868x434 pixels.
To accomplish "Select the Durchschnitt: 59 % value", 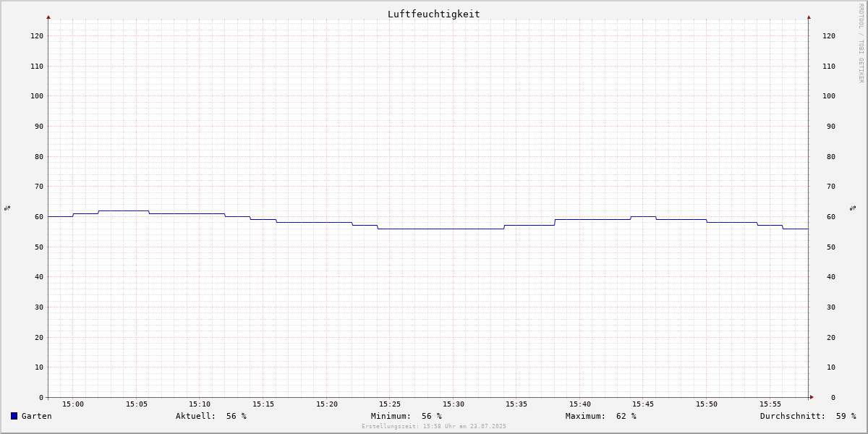I will [x=808, y=416].
